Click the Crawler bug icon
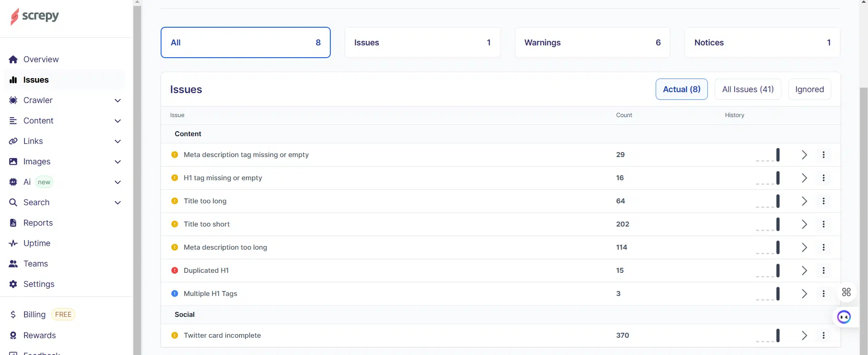 point(13,100)
